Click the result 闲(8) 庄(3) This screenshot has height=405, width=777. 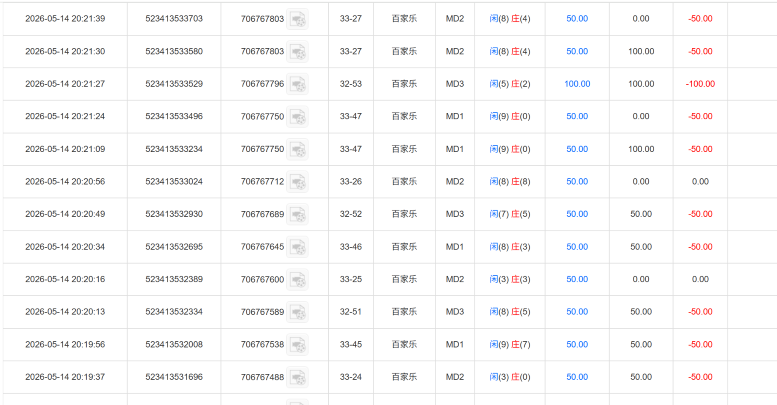510,246
